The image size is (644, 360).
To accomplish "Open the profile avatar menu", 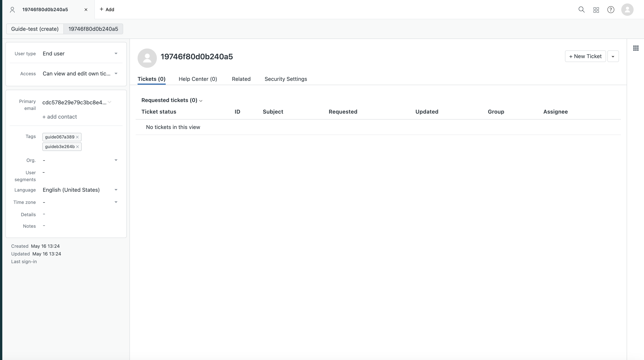I will click(x=627, y=10).
